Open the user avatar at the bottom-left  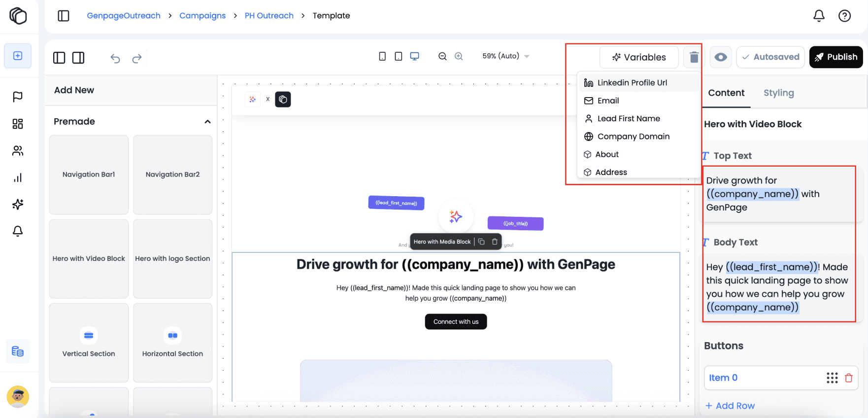pos(18,397)
